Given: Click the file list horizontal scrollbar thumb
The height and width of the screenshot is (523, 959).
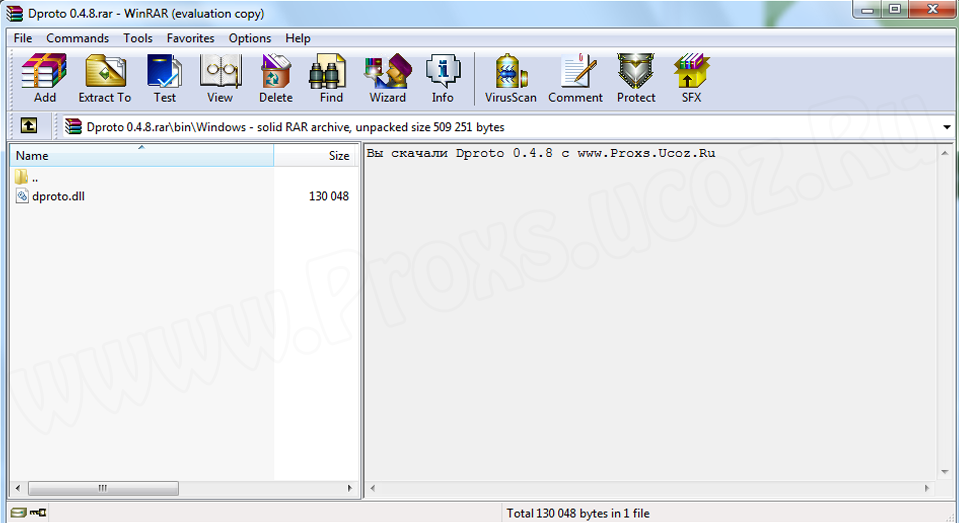Looking at the screenshot, I should point(103,488).
